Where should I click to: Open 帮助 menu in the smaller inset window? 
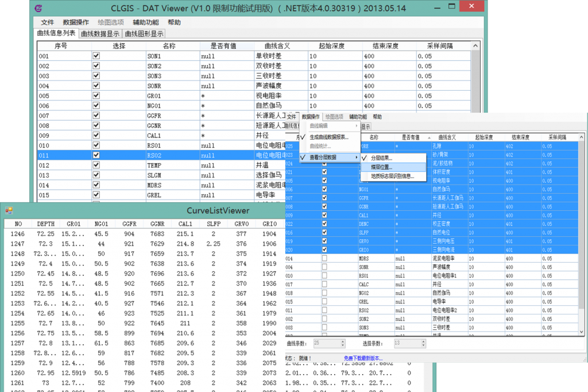coord(377,117)
